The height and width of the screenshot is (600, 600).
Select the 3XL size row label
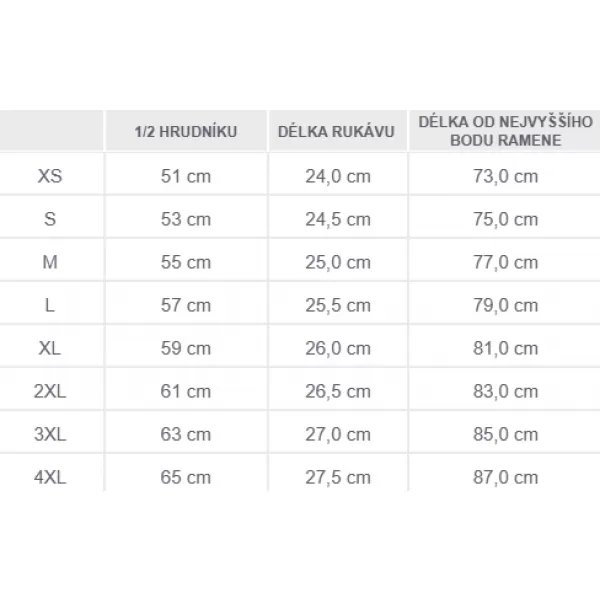[x=50, y=434]
